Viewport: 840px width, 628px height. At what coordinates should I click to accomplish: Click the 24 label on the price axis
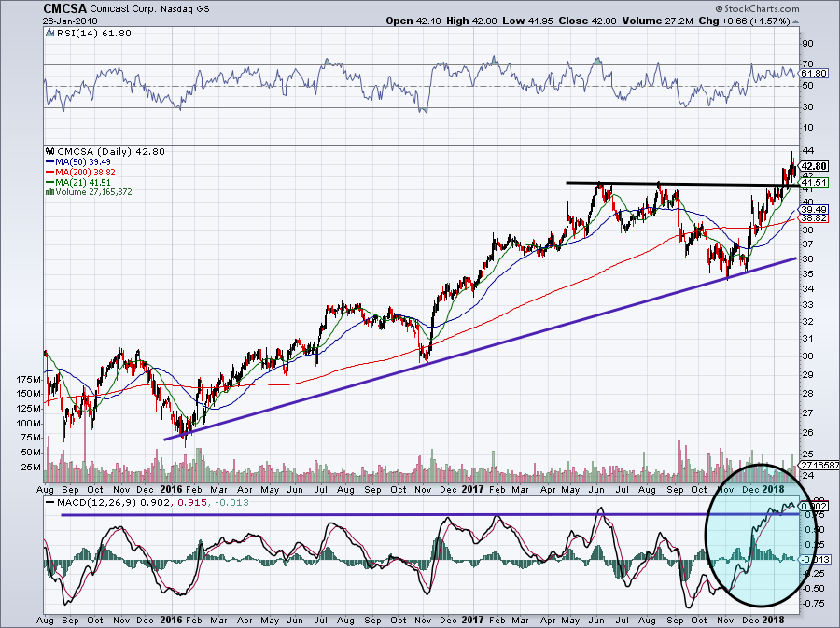[808, 475]
